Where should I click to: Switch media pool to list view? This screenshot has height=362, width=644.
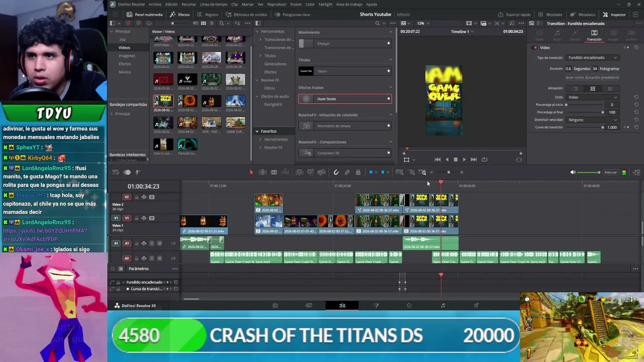(x=211, y=23)
